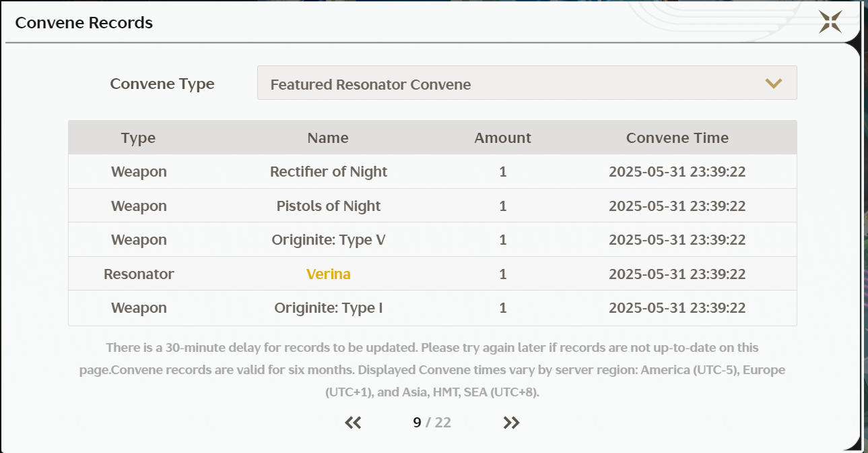Select the Originite: Type I entry

coord(329,308)
